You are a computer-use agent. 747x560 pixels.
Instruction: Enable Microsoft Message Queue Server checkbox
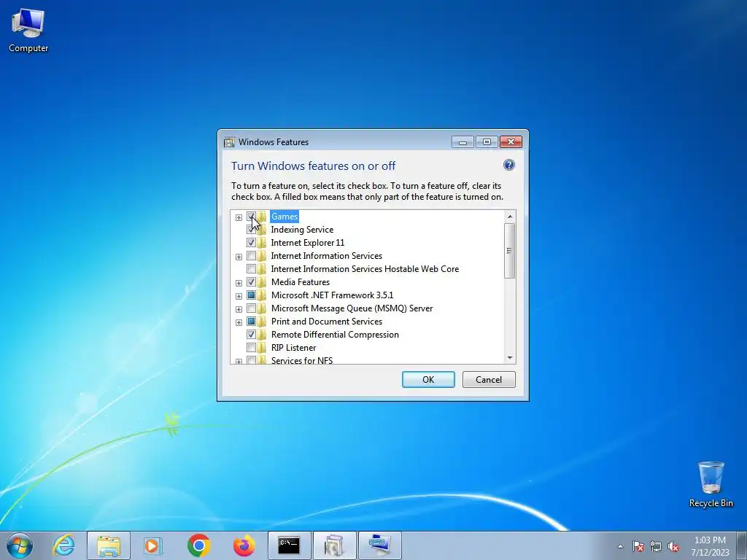pos(251,308)
